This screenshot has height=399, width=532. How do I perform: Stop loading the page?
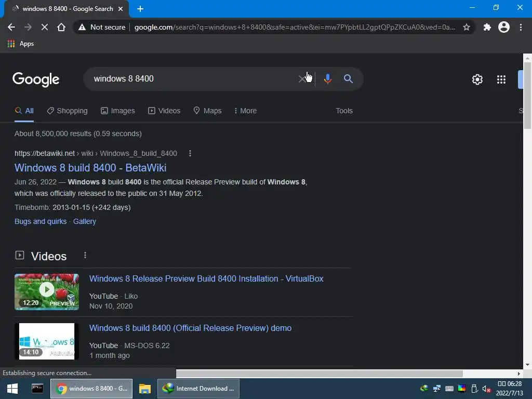coord(45,27)
